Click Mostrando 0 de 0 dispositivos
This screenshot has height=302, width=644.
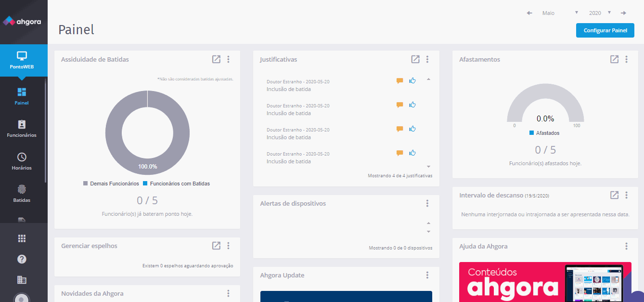[x=400, y=248]
